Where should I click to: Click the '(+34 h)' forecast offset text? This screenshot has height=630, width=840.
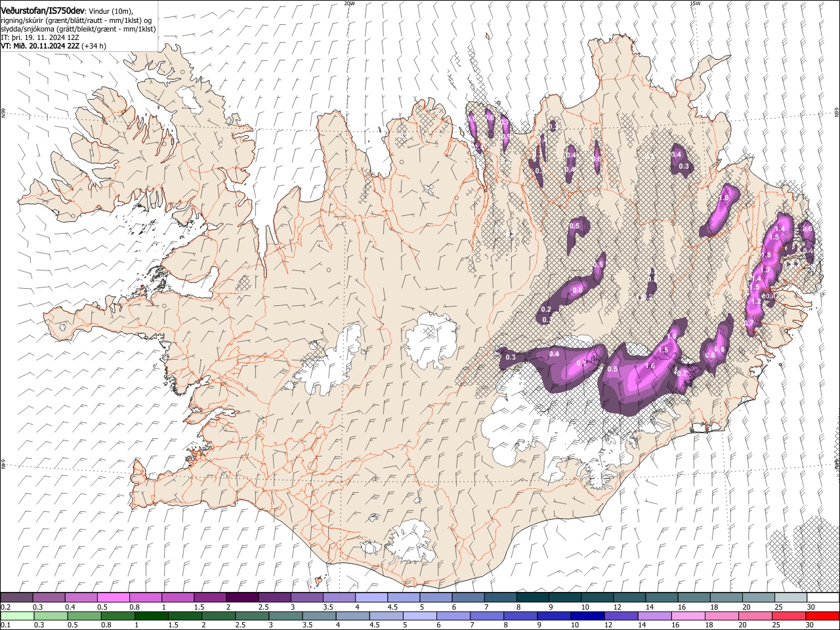point(94,46)
